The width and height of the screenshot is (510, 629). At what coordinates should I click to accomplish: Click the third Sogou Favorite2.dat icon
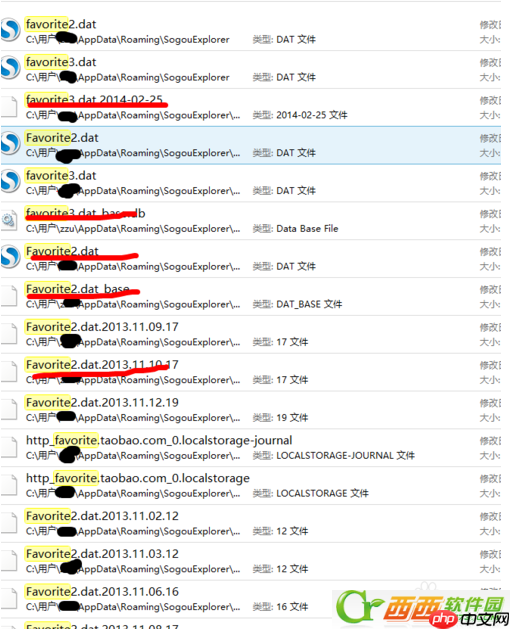(x=10, y=257)
